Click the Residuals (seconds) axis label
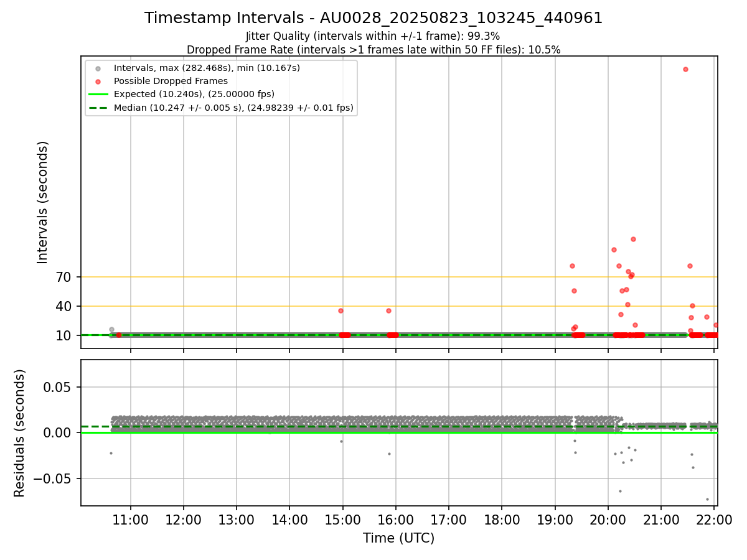This screenshot has width=747, height=560. 20,433
